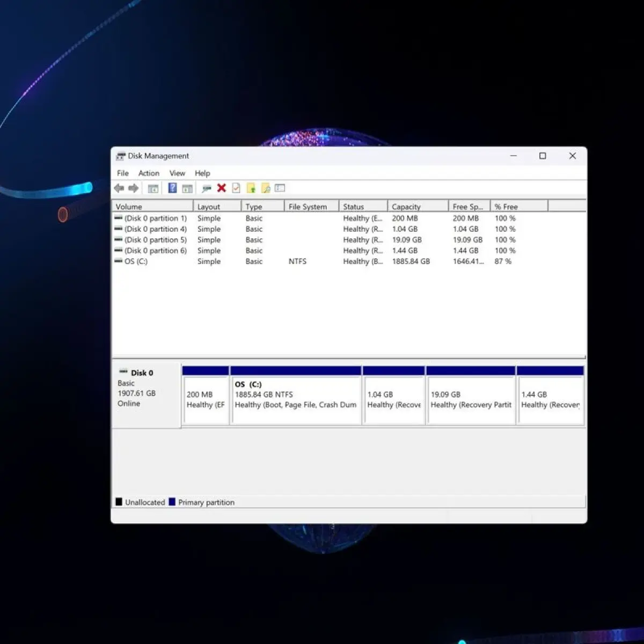Viewport: 644px width, 644px height.
Task: Click the Show/Hide Console Tree icon
Action: pos(153,188)
